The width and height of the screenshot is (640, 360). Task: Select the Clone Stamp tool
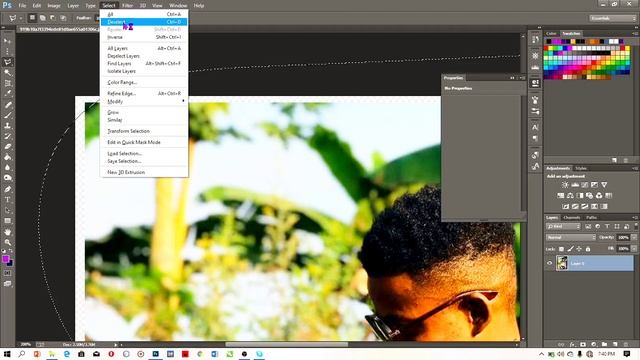pyautogui.click(x=7, y=126)
